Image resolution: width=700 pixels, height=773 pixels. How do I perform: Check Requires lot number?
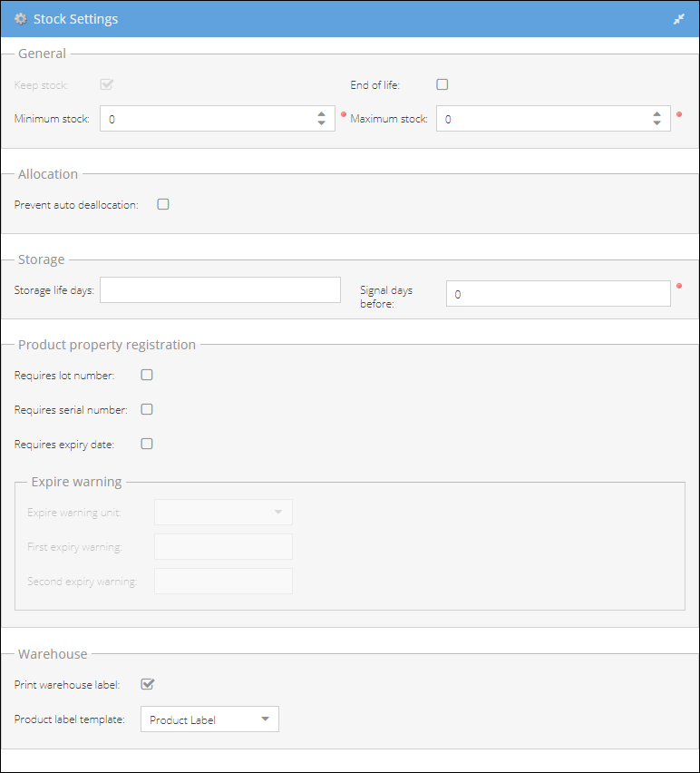pos(147,375)
